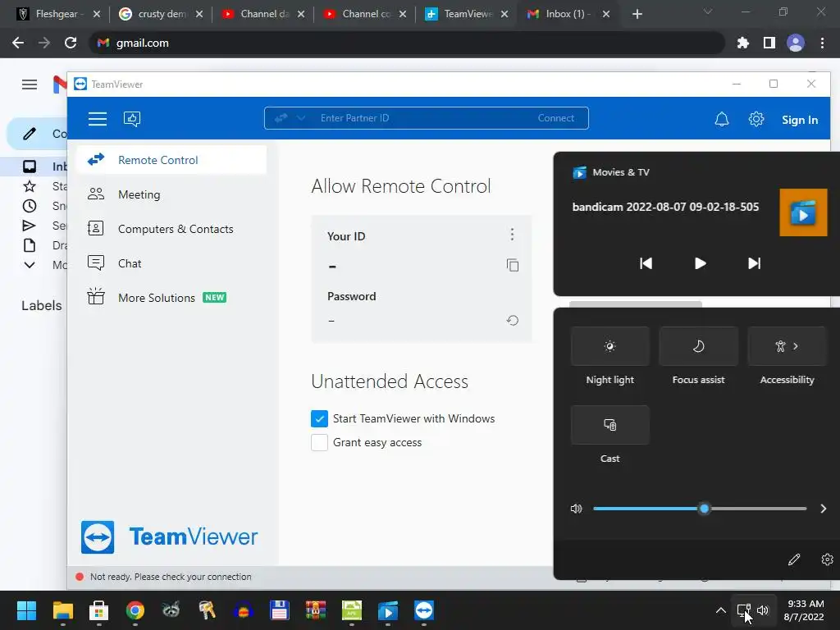Open the floppy disk app on taskbar
Viewport: 840px width, 630px height.
pyautogui.click(x=279, y=610)
